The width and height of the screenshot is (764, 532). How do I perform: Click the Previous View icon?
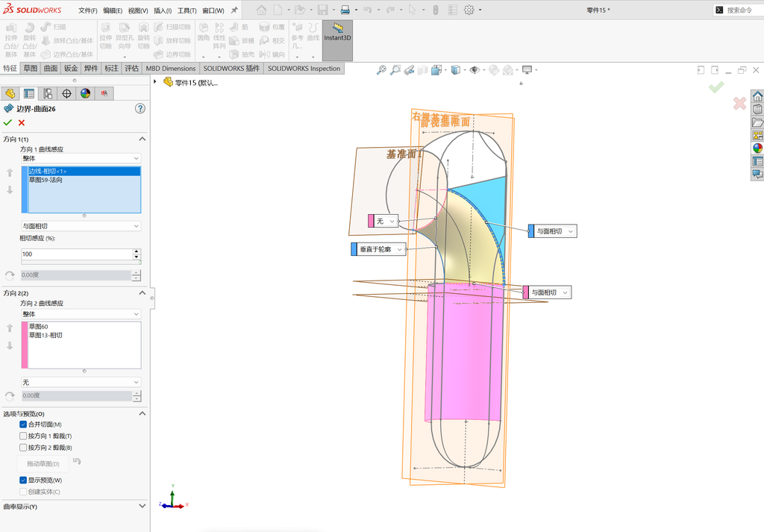click(x=409, y=70)
